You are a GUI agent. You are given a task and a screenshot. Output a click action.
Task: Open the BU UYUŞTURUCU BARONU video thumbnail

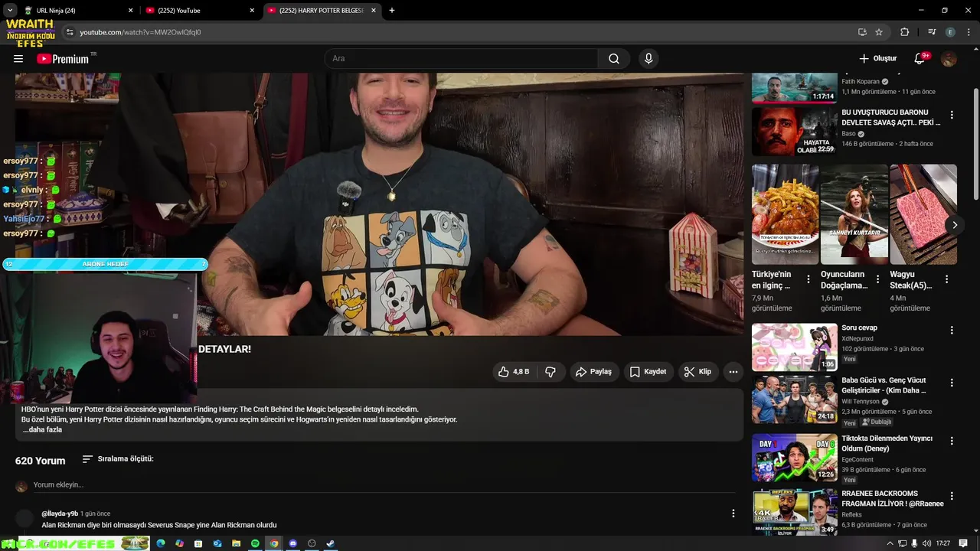point(794,132)
